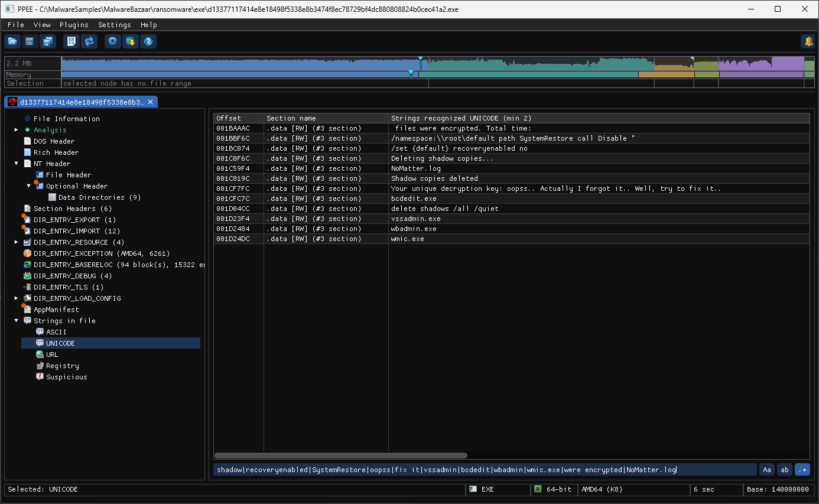Open settings via the gear toolbar icon
The image size is (819, 504).
112,41
